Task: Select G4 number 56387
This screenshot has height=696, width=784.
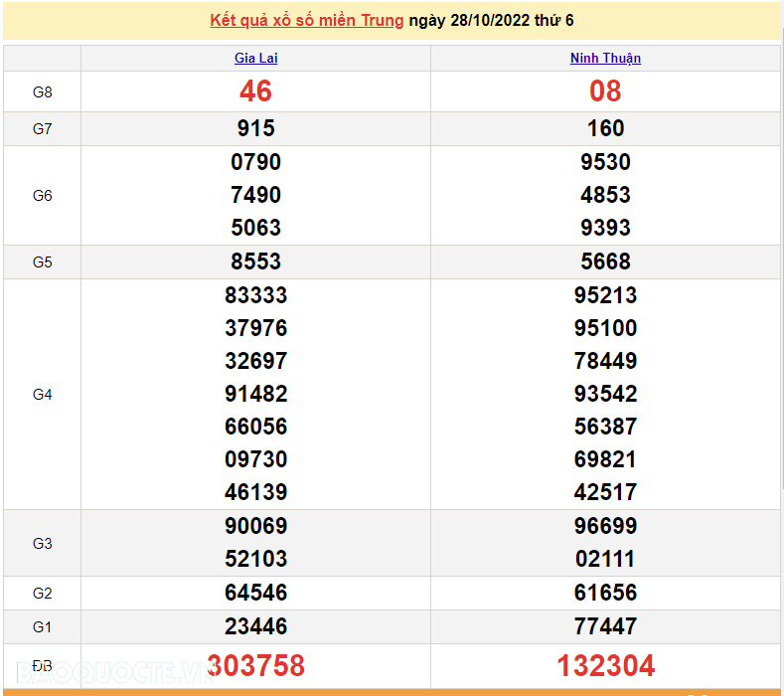Action: [605, 427]
